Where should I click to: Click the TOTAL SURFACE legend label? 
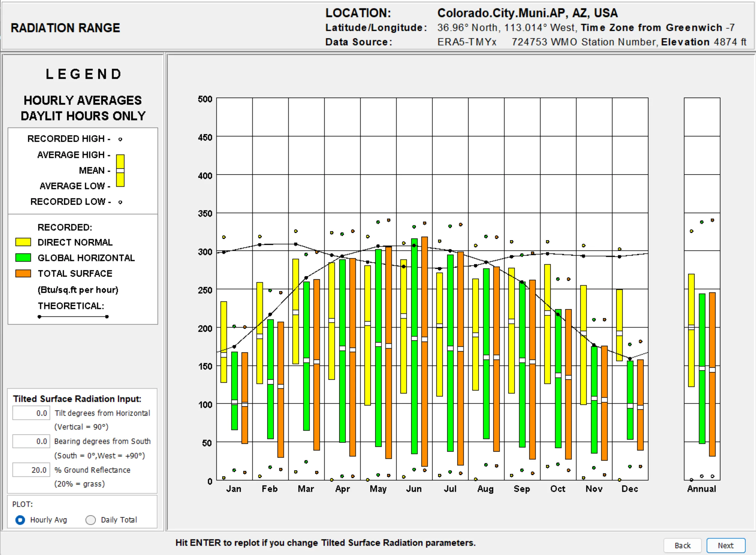pos(75,273)
